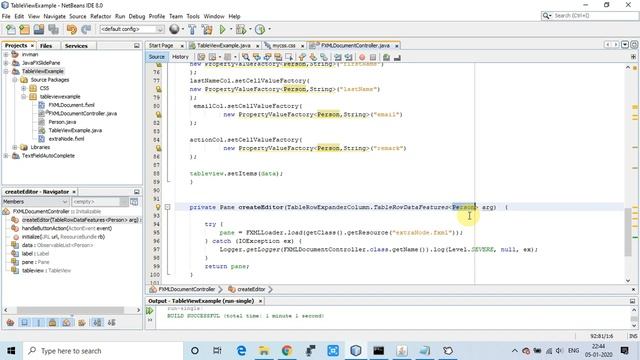Expand the JavaFXSlidePane project node
The image size is (640, 360).
tap(6, 63)
